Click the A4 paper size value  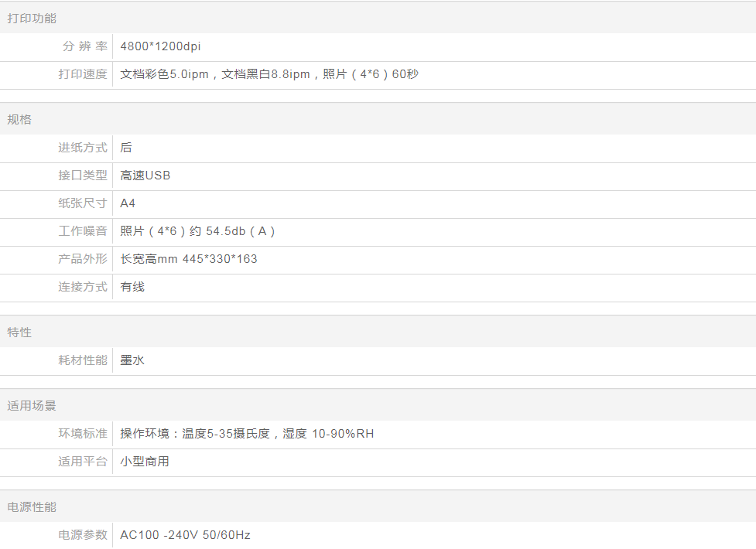click(x=128, y=203)
